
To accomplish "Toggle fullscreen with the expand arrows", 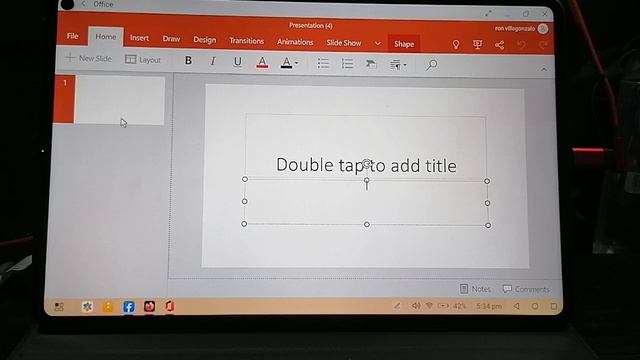I will pyautogui.click(x=488, y=13).
